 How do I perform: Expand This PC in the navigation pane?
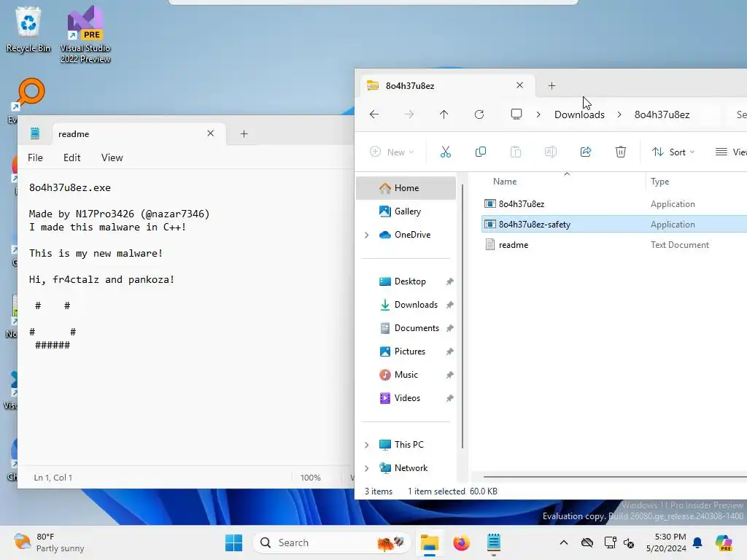point(366,445)
